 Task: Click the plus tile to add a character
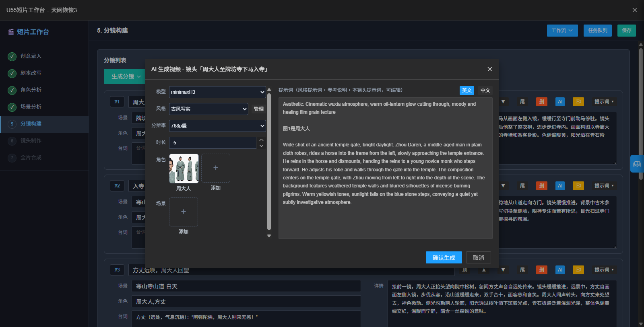click(x=216, y=168)
